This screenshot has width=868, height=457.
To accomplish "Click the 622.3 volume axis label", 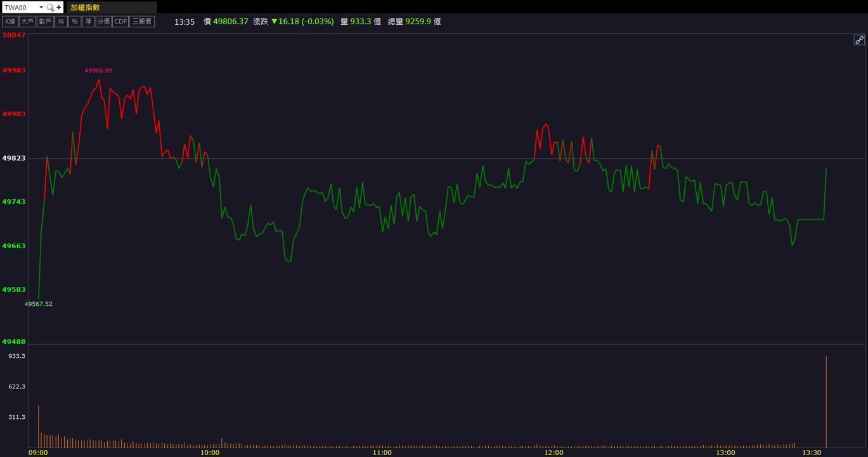I will (16, 387).
